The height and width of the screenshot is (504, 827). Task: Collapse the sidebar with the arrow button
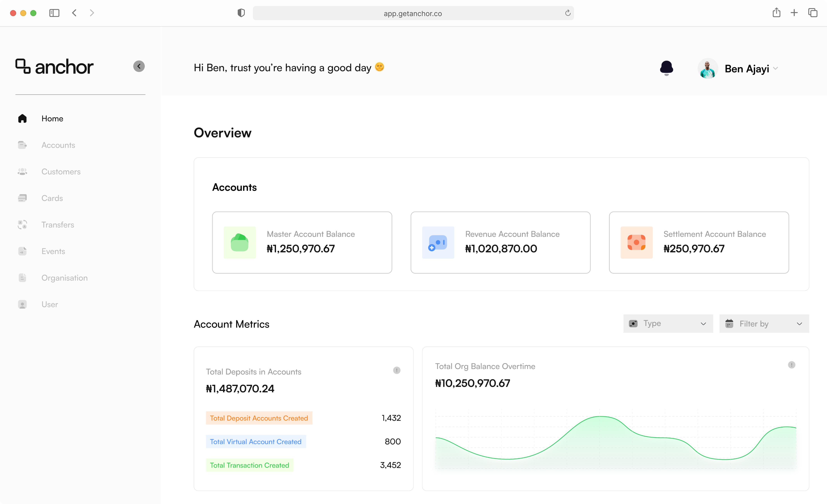pyautogui.click(x=139, y=66)
